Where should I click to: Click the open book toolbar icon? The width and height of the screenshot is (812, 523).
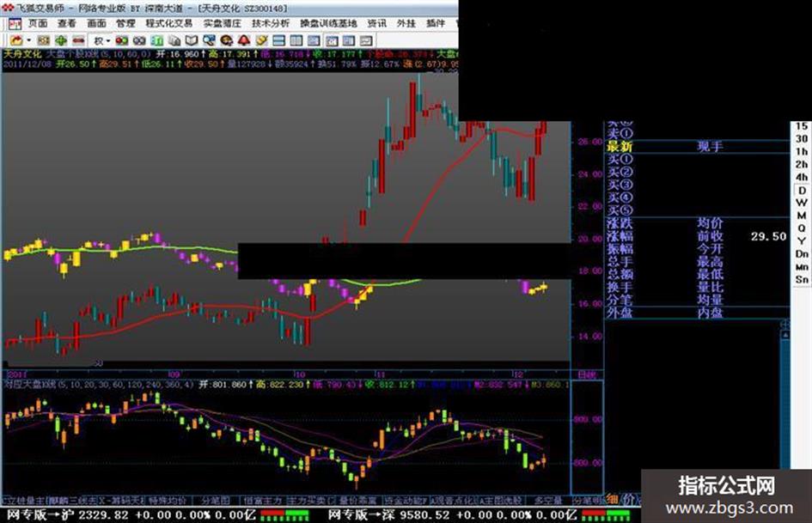[x=191, y=40]
